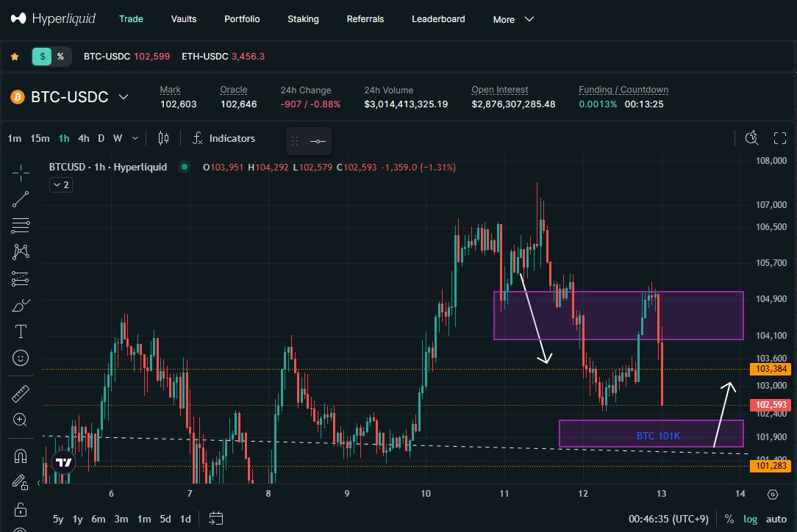Open the Portfolio page
The image size is (797, 532).
click(242, 19)
